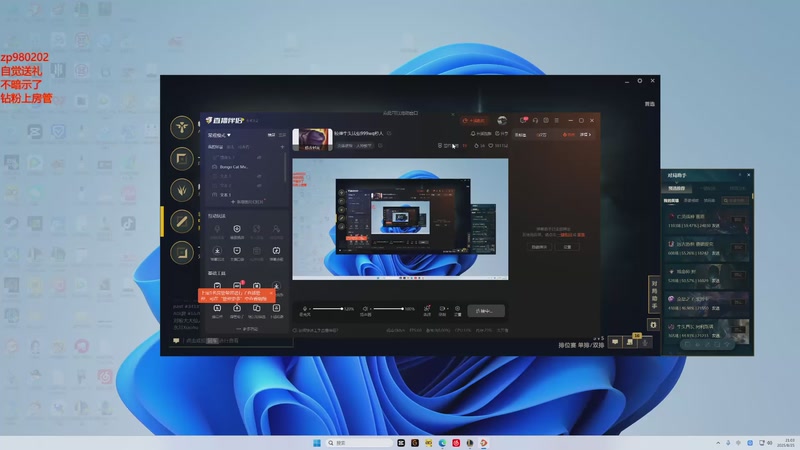Adjust the microphone volume slider
This screenshot has width=800, height=450.
click(328, 309)
